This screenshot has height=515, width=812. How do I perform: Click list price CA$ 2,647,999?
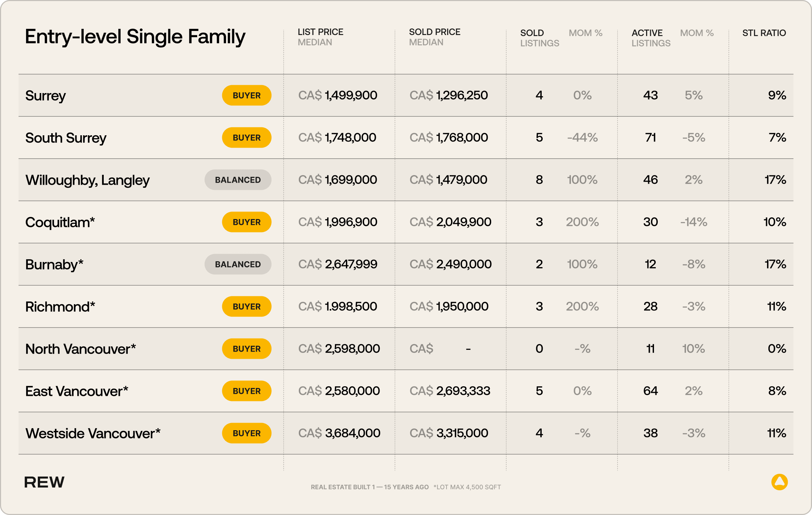[x=338, y=264]
